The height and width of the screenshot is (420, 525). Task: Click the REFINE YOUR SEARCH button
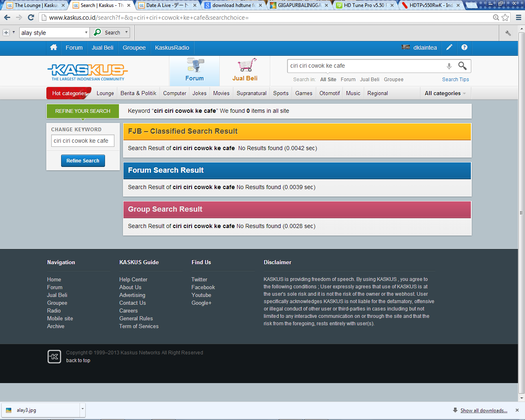tap(83, 111)
